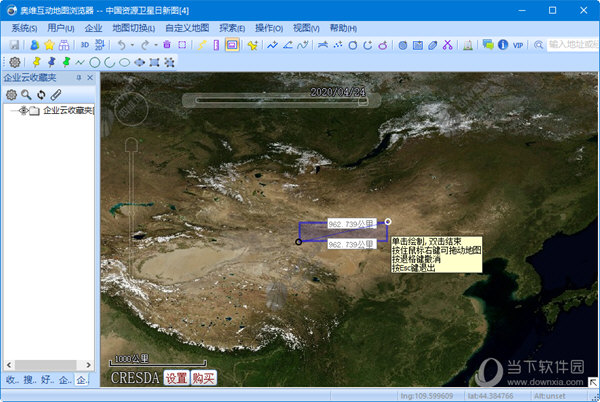The image size is (600, 402).
Task: Click the scatter points tool icon
Action: tap(338, 45)
